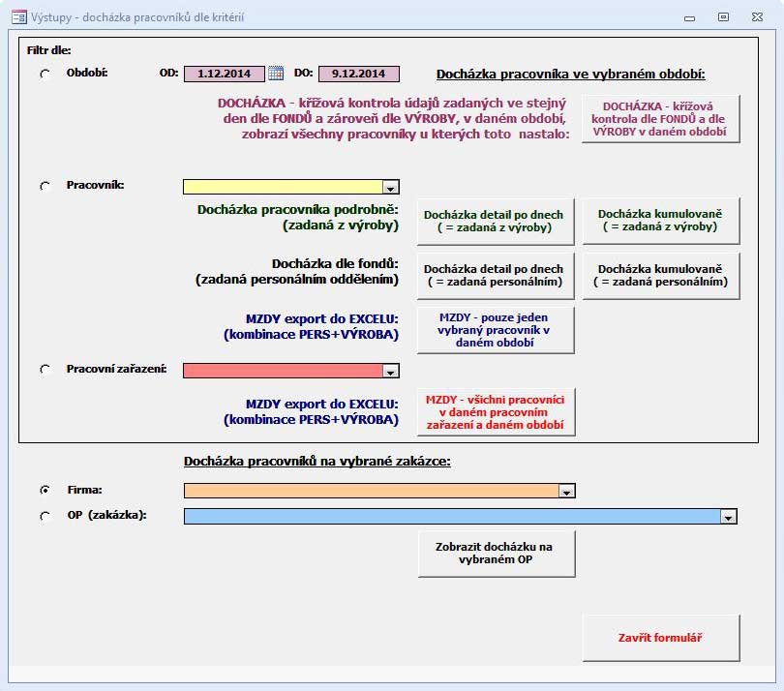Click the 'Firma:' label text

(x=84, y=490)
